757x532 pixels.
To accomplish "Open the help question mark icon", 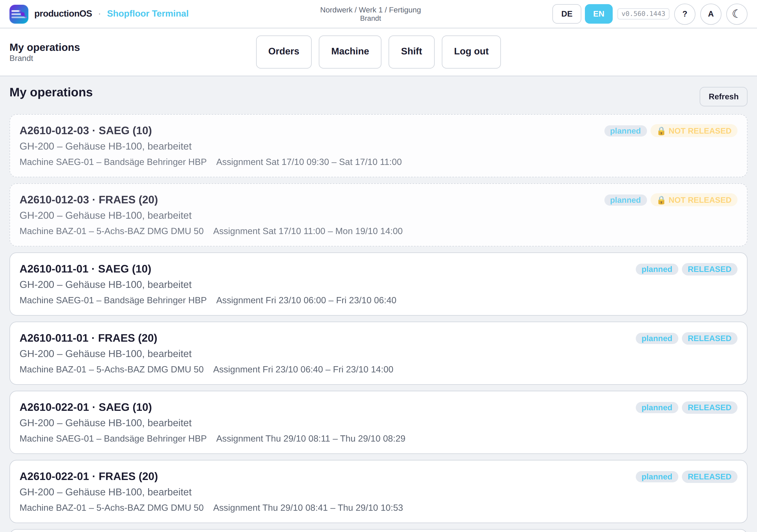I will coord(685,14).
